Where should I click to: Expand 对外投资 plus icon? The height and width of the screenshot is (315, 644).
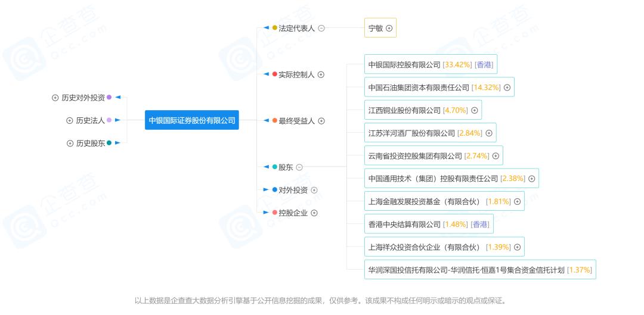314,190
